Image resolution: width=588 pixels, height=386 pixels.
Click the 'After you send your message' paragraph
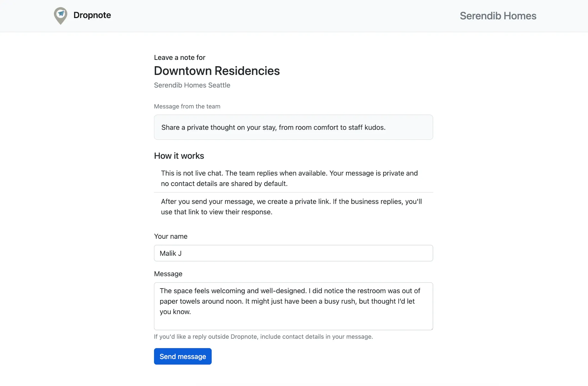(x=291, y=207)
